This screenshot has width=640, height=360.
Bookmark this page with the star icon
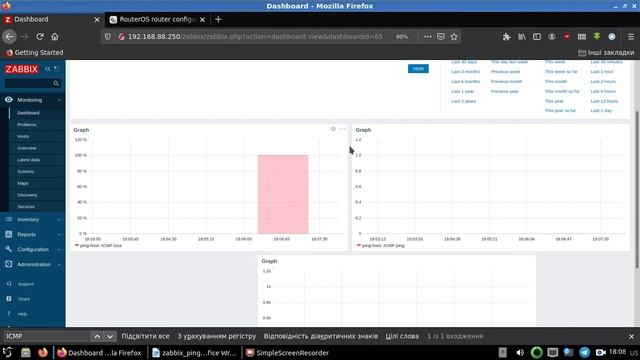pos(454,37)
